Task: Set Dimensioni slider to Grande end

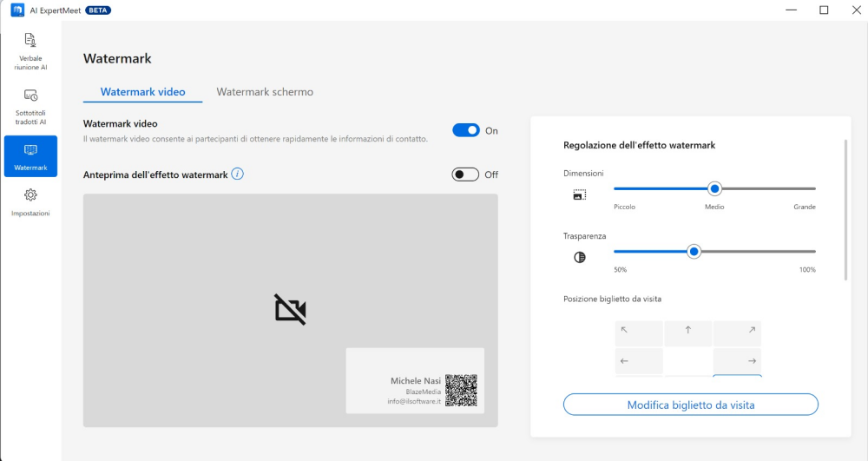Action: click(814, 188)
